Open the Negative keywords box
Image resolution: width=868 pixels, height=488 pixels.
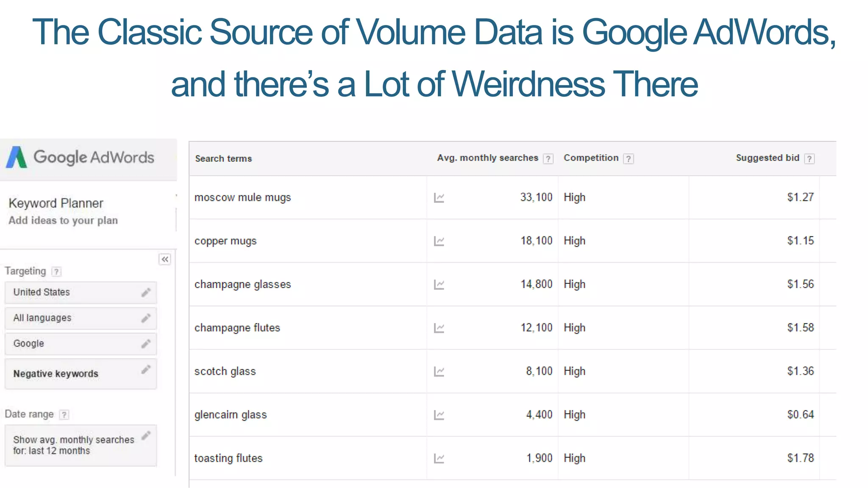pos(81,374)
